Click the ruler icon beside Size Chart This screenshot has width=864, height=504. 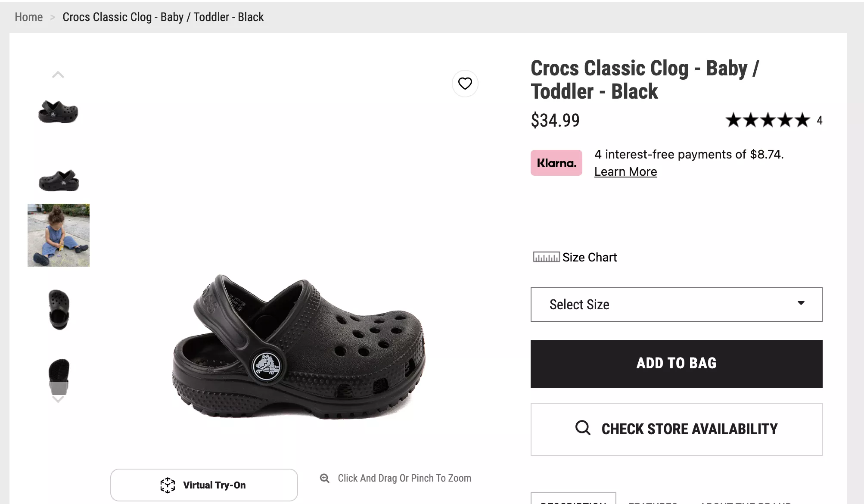546,257
